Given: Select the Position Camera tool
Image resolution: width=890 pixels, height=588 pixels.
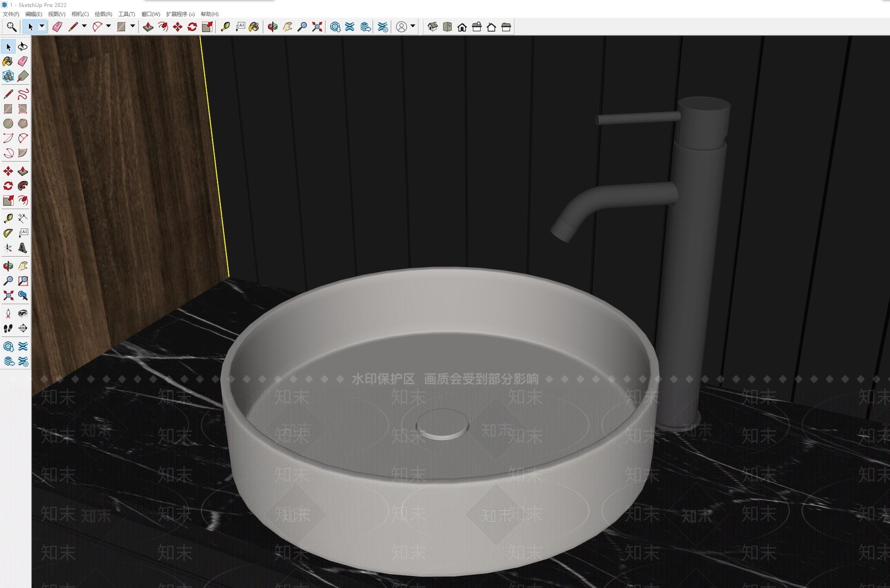Looking at the screenshot, I should click(8, 314).
